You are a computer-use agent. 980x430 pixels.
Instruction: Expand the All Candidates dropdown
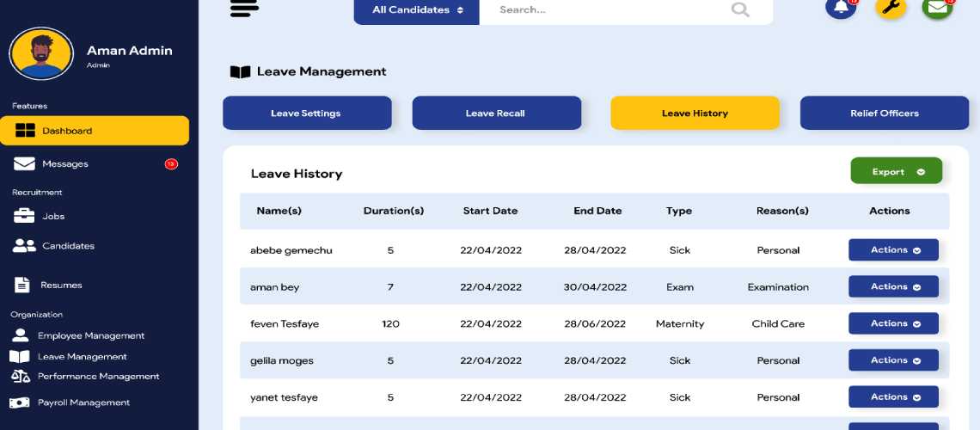(417, 10)
